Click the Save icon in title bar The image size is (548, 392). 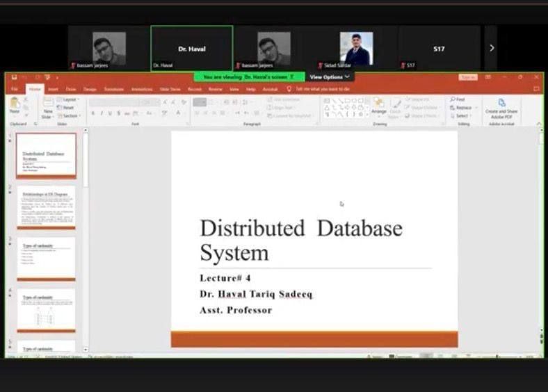click(12, 77)
